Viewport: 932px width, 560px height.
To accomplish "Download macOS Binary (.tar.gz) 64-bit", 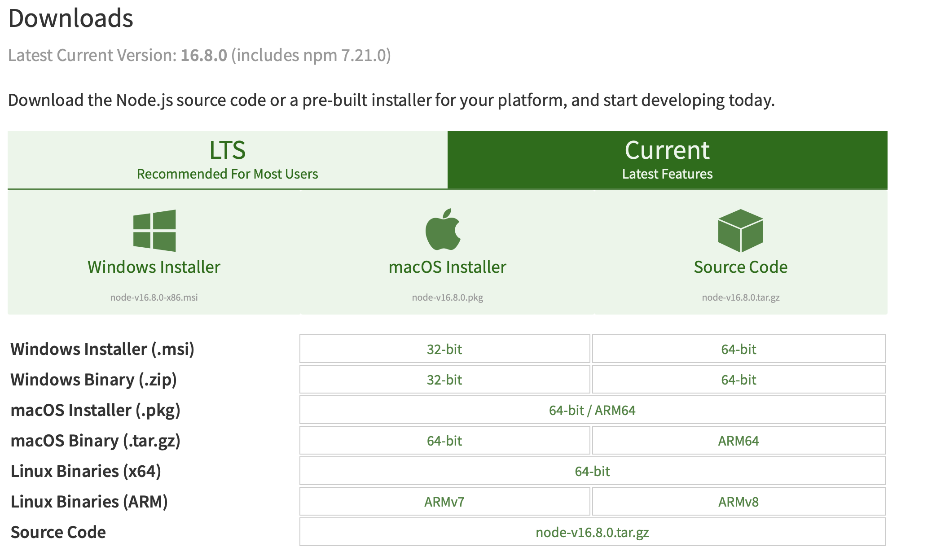I will click(444, 440).
